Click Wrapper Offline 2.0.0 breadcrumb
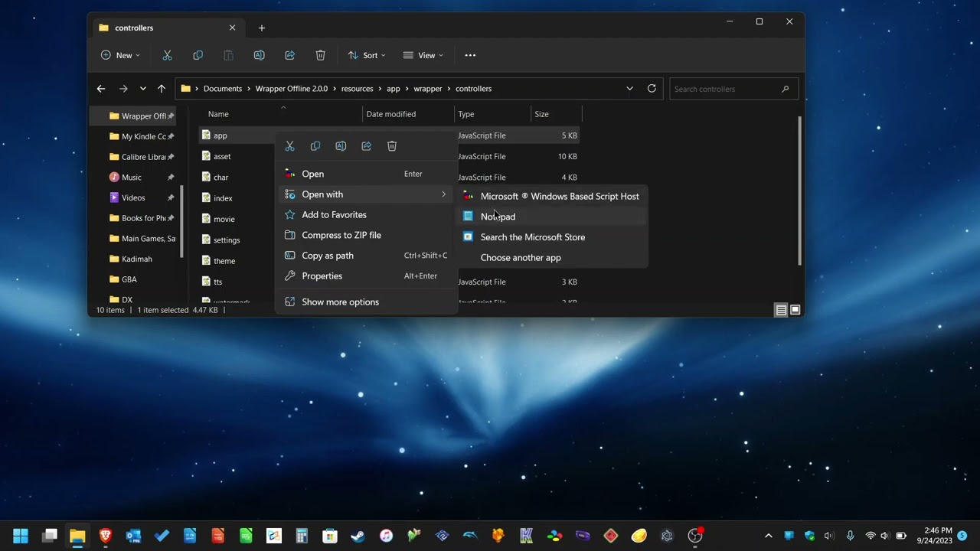The image size is (980, 551). (292, 89)
